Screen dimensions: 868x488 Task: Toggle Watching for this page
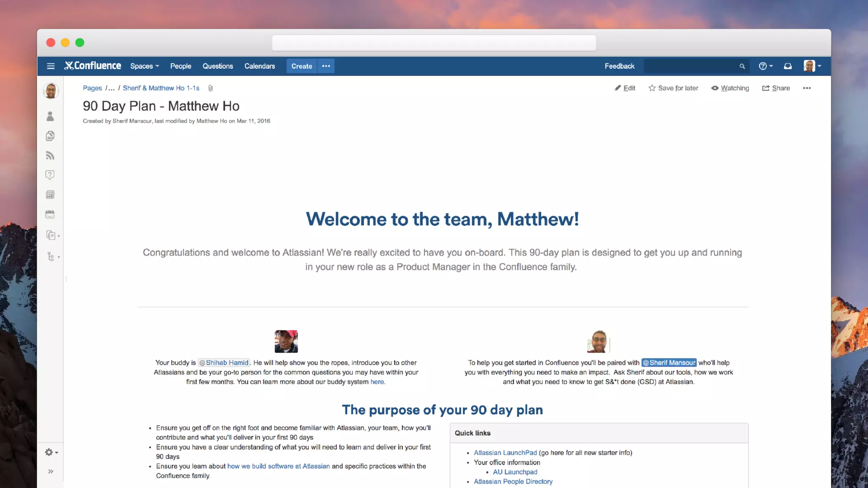(x=730, y=88)
